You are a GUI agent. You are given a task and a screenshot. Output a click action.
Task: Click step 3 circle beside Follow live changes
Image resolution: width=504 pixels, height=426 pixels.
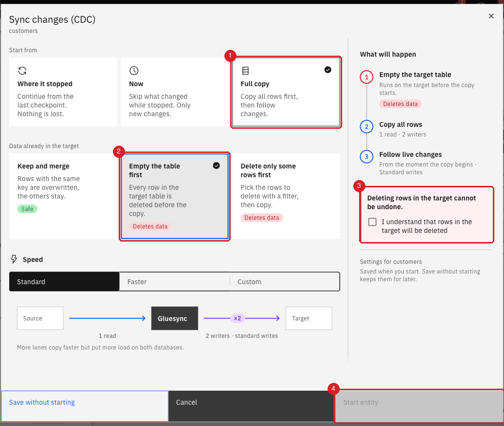[366, 157]
